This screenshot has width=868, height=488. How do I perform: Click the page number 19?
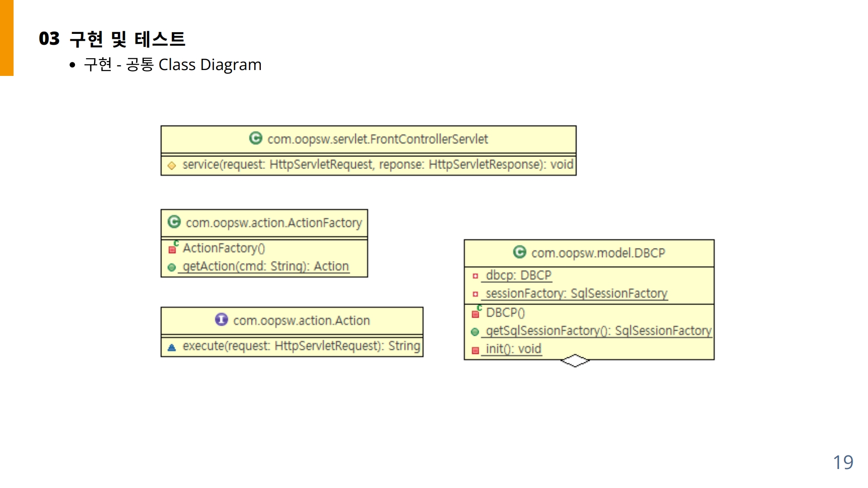click(x=843, y=462)
